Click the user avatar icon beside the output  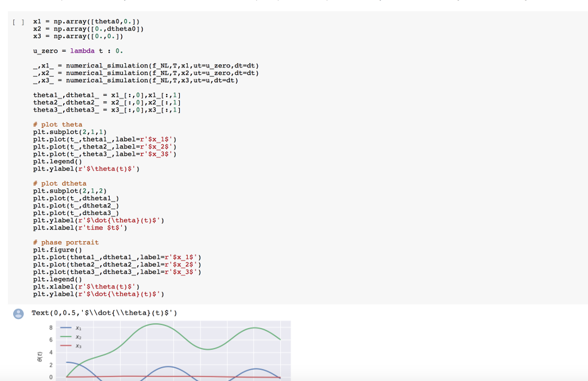(x=18, y=313)
